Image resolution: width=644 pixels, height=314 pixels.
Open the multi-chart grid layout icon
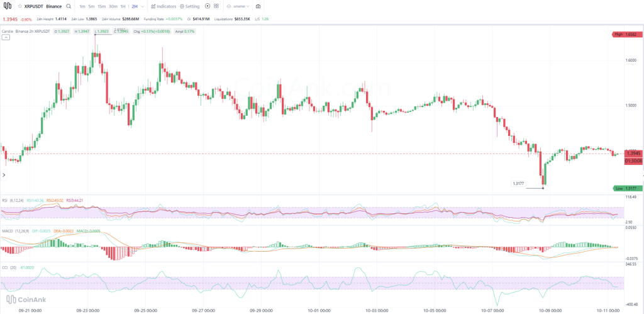tap(216, 6)
